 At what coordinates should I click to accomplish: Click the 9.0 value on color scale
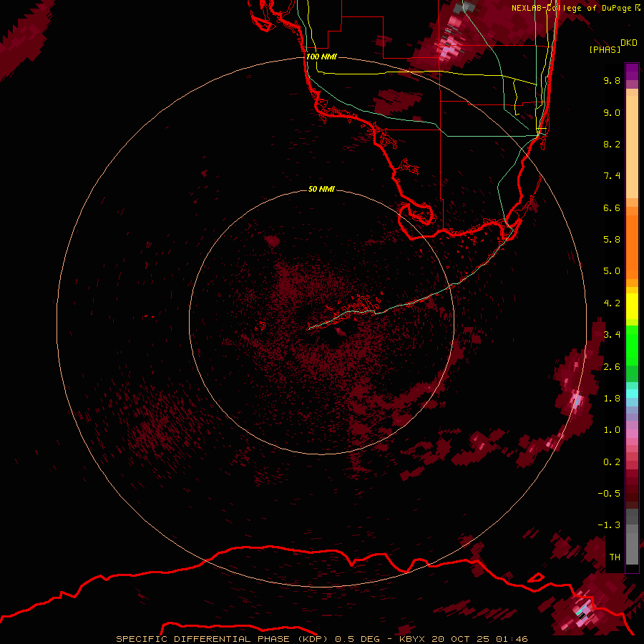click(612, 112)
